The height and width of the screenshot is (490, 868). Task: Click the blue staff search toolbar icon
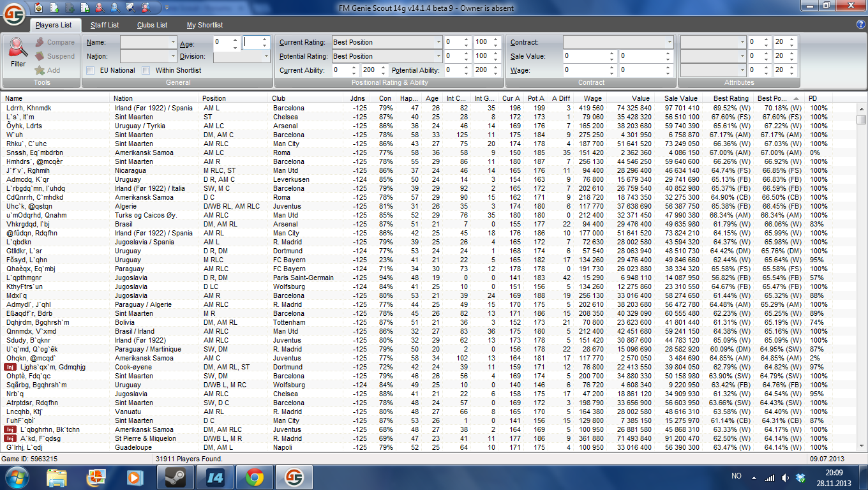pyautogui.click(x=115, y=8)
